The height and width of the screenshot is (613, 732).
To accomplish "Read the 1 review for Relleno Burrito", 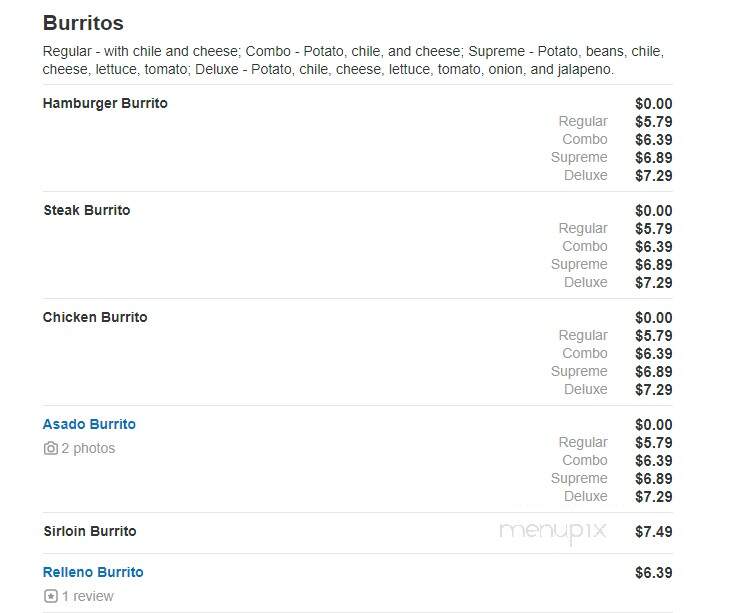I will pos(88,596).
